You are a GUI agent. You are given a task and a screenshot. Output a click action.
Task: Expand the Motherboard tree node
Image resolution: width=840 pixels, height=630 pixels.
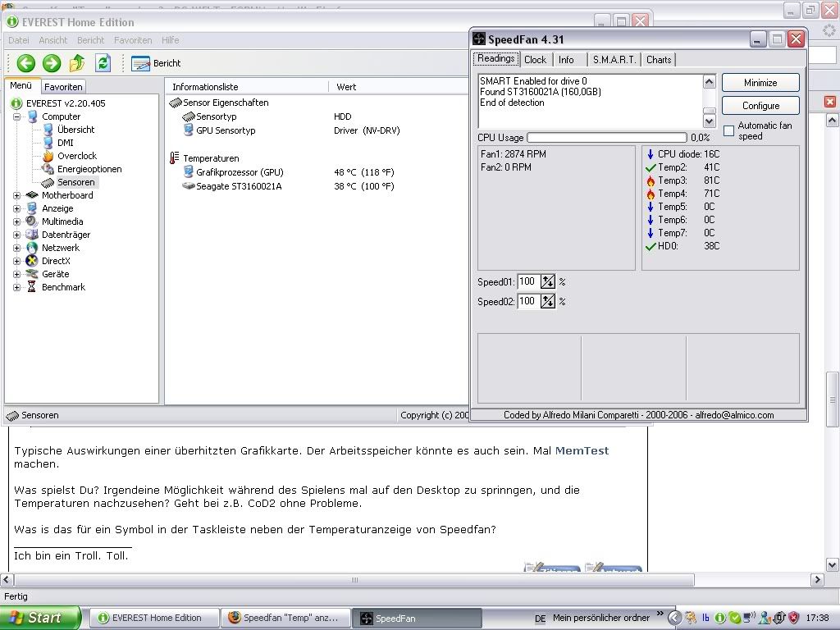pyautogui.click(x=16, y=195)
